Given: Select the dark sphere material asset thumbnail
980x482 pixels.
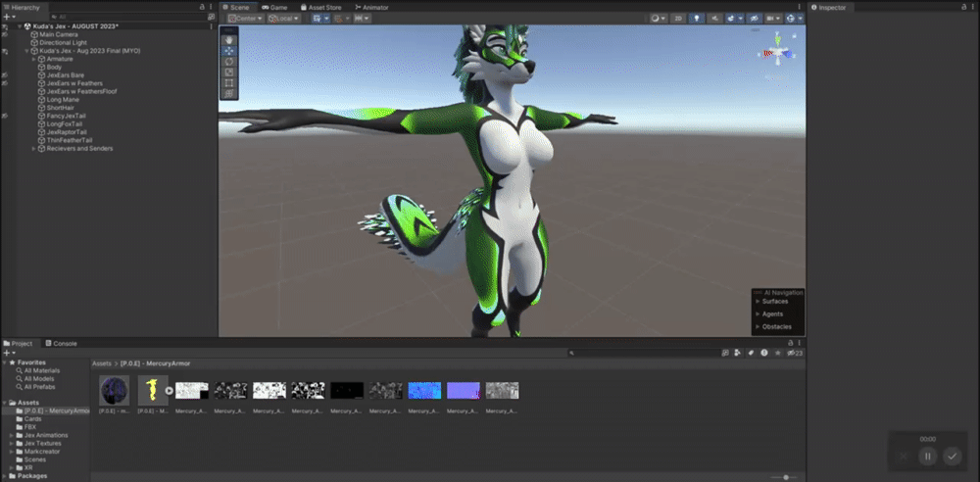Looking at the screenshot, I should point(115,391).
